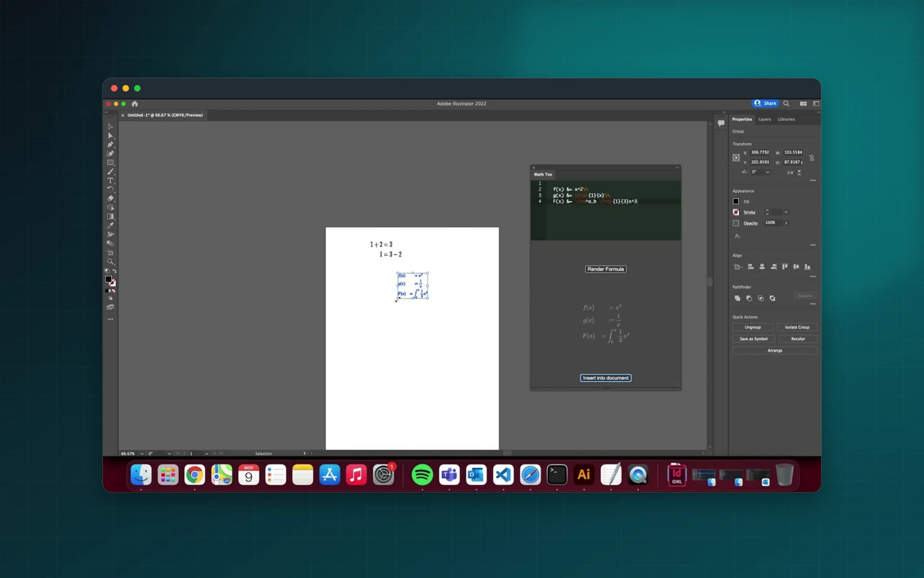The width and height of the screenshot is (924, 578).
Task: Select the Pen tool
Action: pos(110,144)
